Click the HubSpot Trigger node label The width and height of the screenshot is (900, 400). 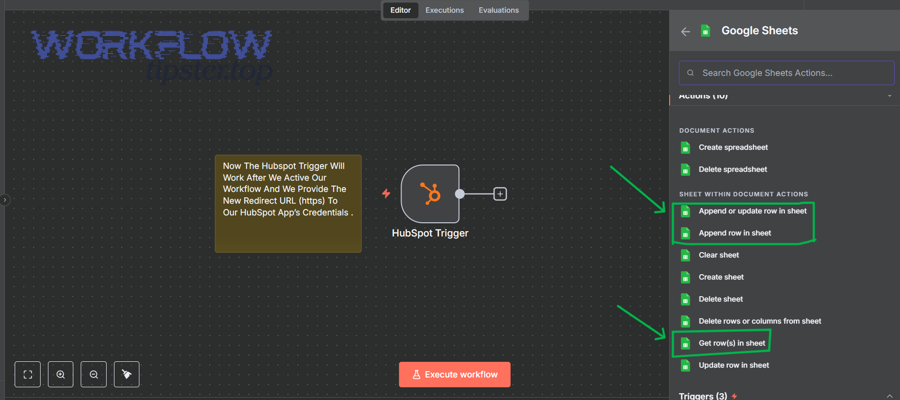tap(430, 233)
